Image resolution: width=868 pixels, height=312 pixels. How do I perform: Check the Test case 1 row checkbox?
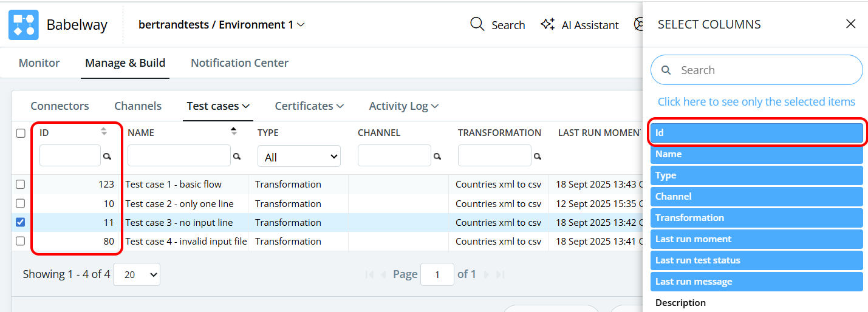point(21,184)
